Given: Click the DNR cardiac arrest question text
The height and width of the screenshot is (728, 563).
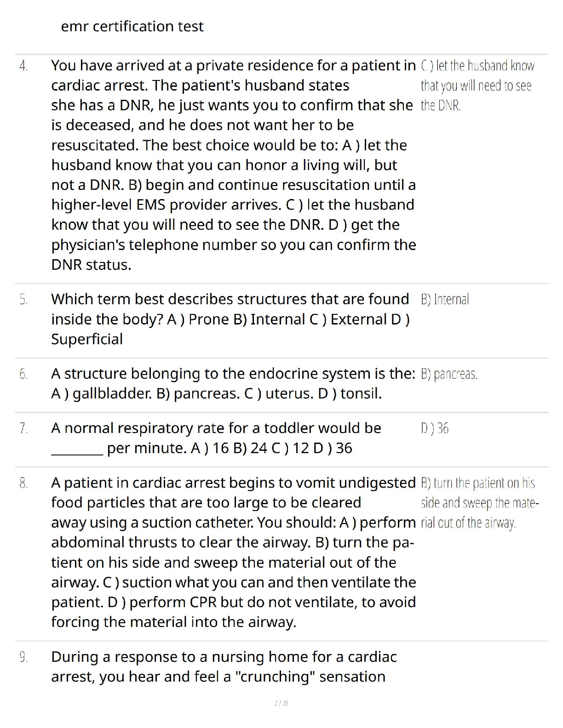Looking at the screenshot, I should pos(233,165).
